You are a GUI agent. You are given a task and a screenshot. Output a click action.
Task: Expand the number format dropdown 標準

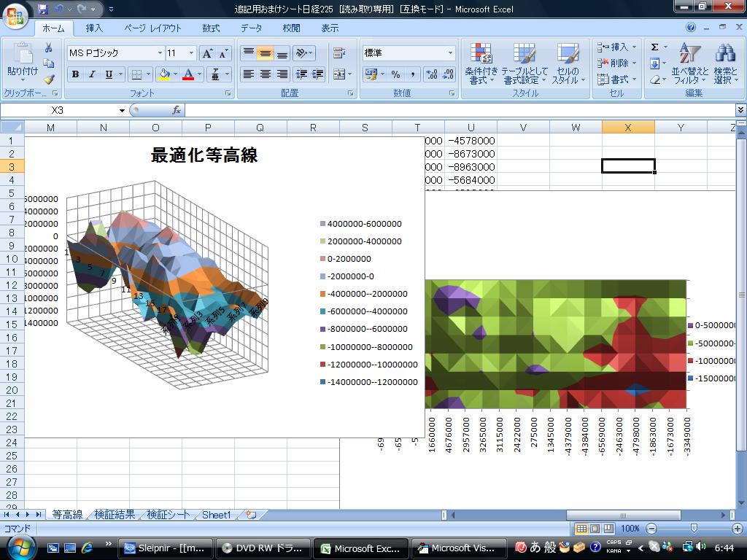(450, 53)
